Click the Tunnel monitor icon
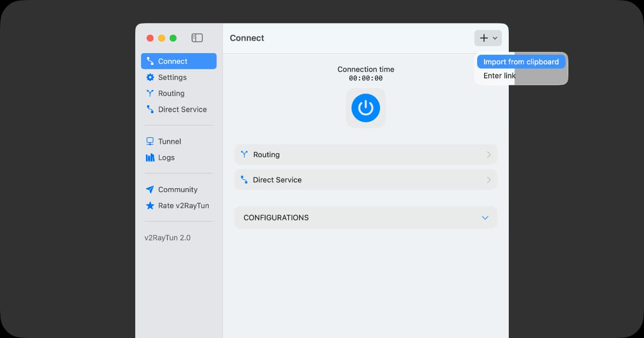Image resolution: width=644 pixels, height=338 pixels. (150, 142)
